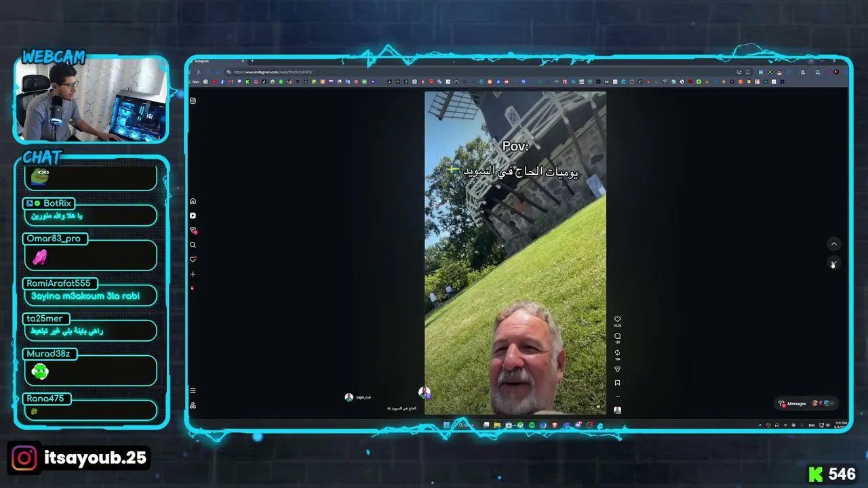The image size is (868, 488).
Task: Click the browser back arrow
Action: coord(191,72)
